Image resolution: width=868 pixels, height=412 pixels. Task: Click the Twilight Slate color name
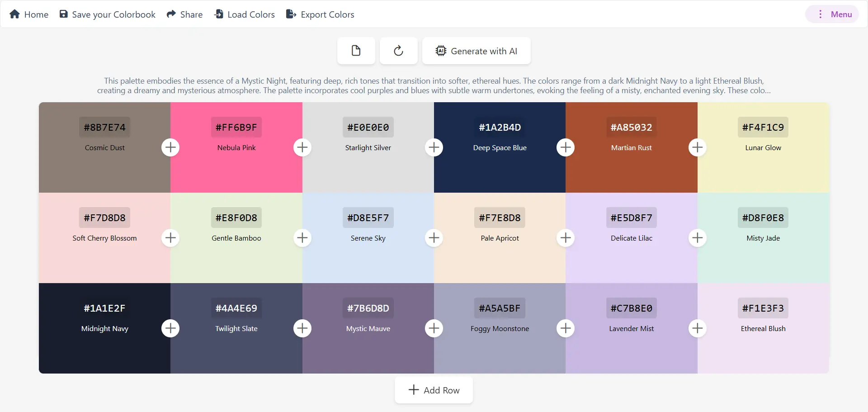pyautogui.click(x=236, y=329)
